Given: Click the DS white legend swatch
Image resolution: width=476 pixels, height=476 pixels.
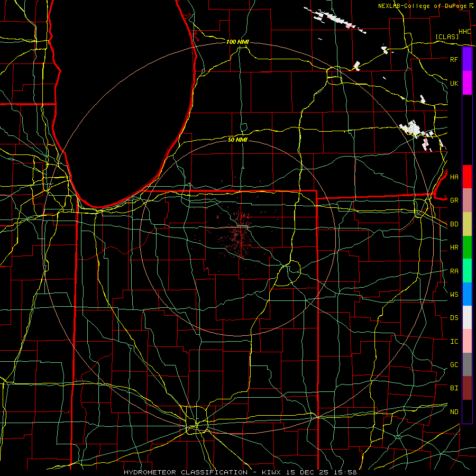Looking at the screenshot, I should point(467,317).
